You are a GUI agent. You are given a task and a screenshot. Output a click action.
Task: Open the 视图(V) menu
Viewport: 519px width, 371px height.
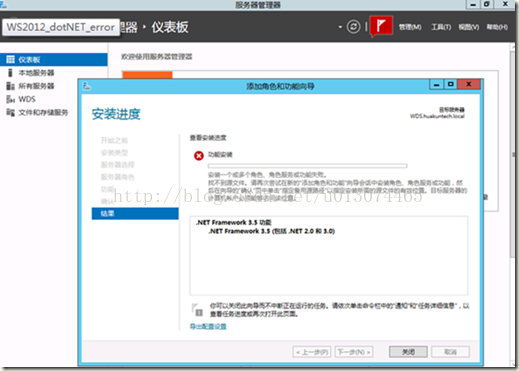coord(469,27)
